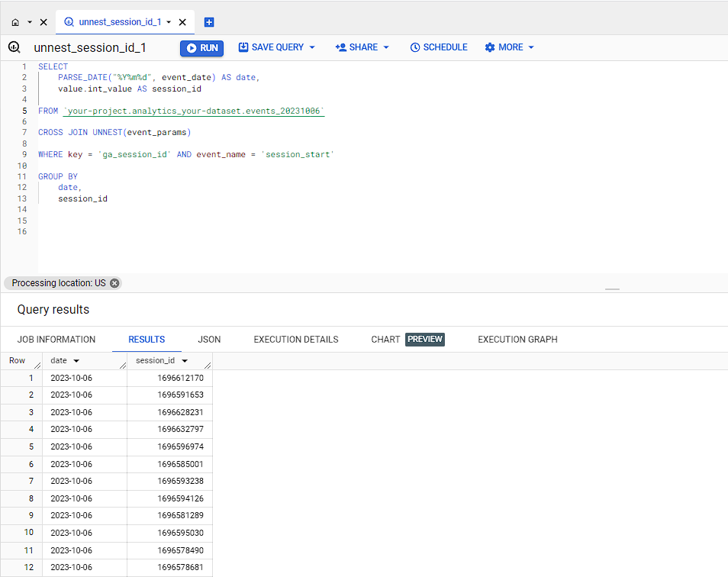Share the query
Image resolution: width=728 pixels, height=577 pixels.
pyautogui.click(x=356, y=47)
